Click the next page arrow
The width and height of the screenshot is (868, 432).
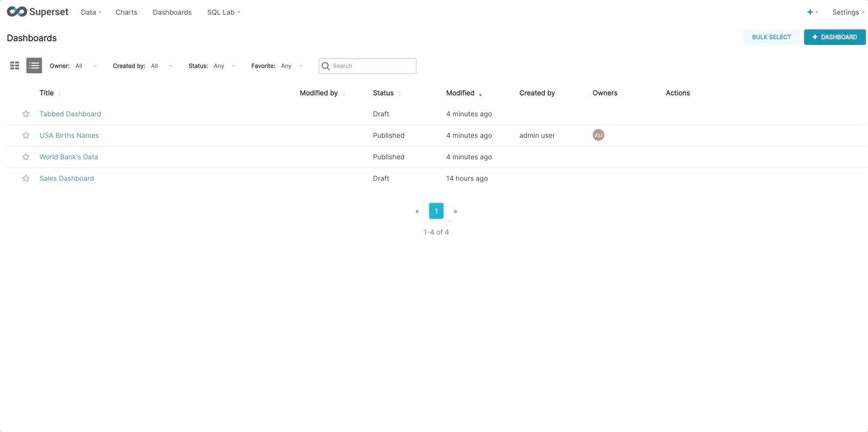pyautogui.click(x=455, y=211)
